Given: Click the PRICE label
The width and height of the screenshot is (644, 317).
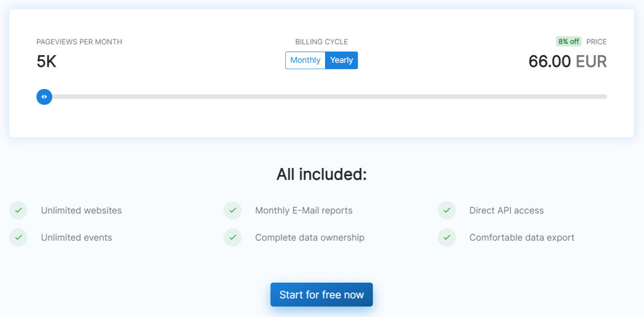Looking at the screenshot, I should click(x=596, y=42).
